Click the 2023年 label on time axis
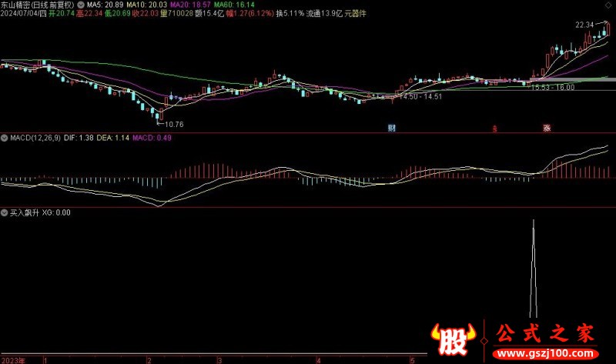Screen dimensions: 616x364 13,360
